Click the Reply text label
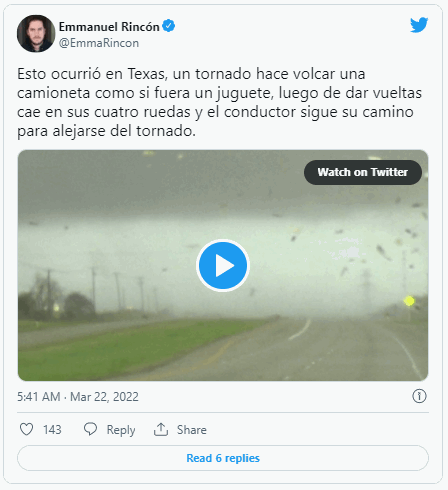This screenshot has height=490, width=448. coord(121,430)
